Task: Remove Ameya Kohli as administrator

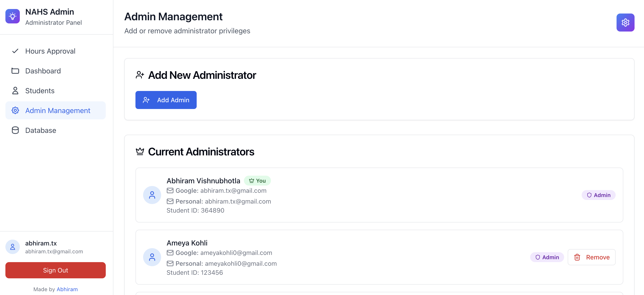Action: (x=592, y=257)
